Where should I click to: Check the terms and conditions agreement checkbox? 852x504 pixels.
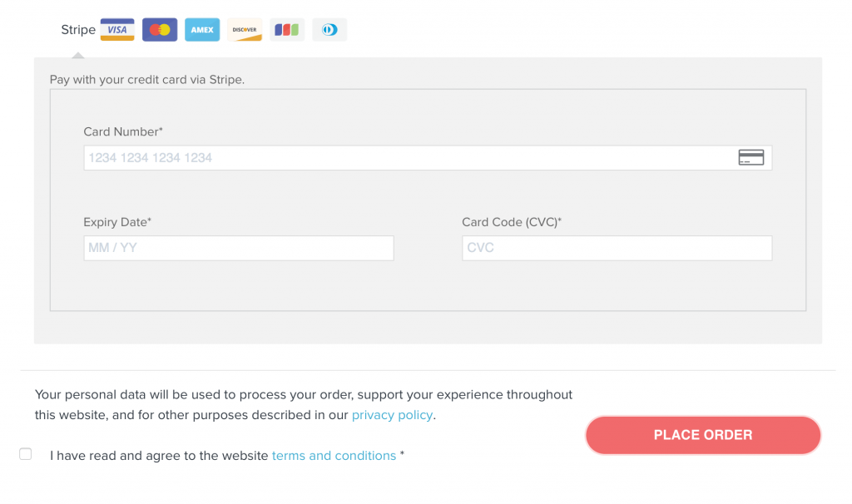tap(25, 453)
